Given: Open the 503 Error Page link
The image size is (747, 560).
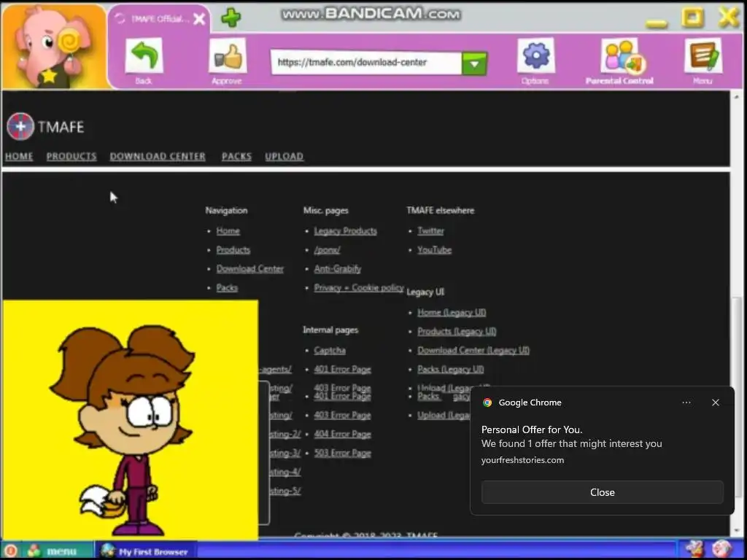Looking at the screenshot, I should pyautogui.click(x=343, y=454).
